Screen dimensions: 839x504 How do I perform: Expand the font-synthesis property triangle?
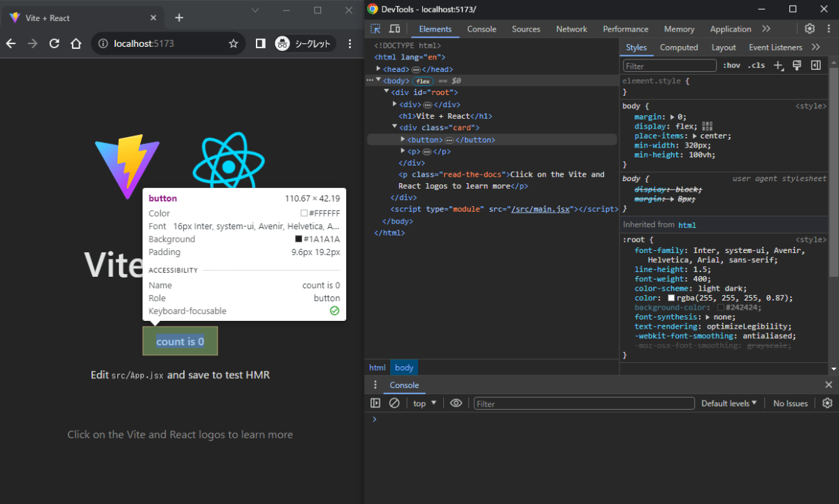pos(709,317)
